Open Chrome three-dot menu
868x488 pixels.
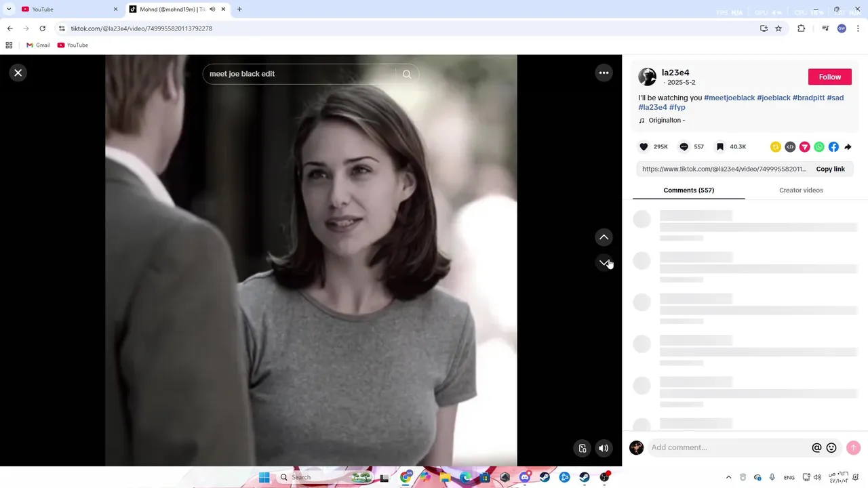click(x=858, y=28)
